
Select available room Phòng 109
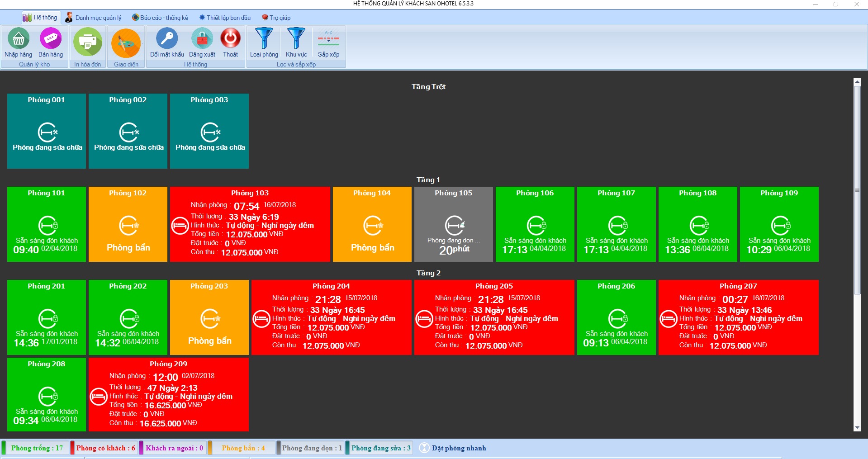pos(779,224)
